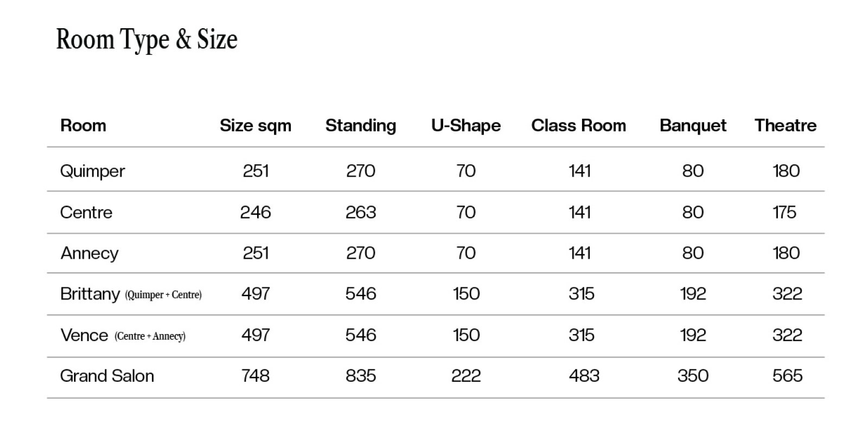868x423 pixels.
Task: Select the Vence room name
Action: pos(84,335)
